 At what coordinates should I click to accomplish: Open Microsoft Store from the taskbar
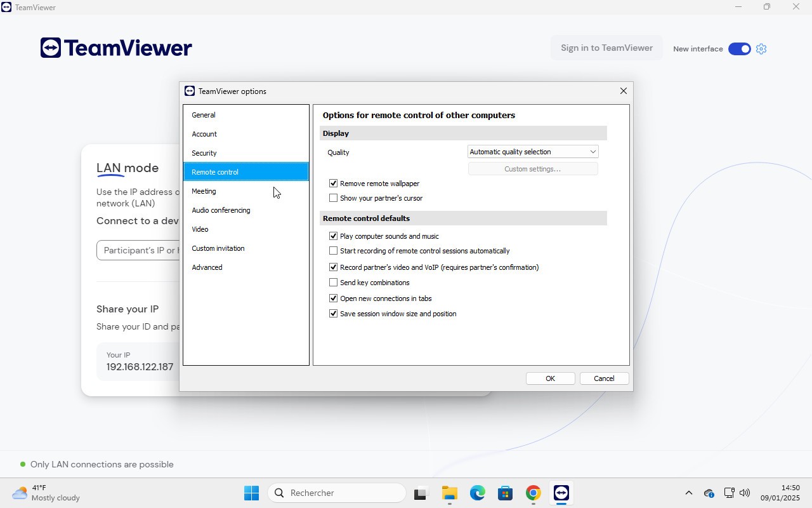505,493
